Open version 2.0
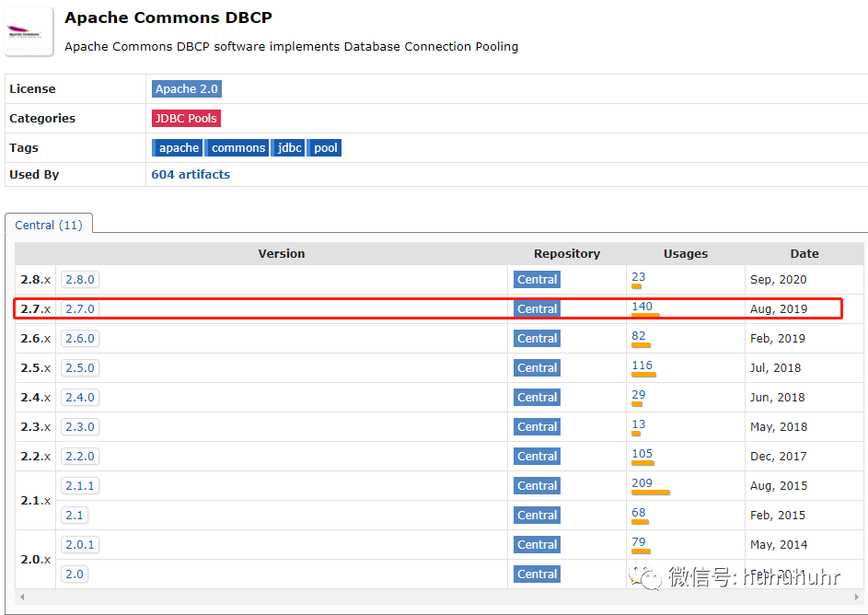The height and width of the screenshot is (615, 868). pyautogui.click(x=75, y=574)
